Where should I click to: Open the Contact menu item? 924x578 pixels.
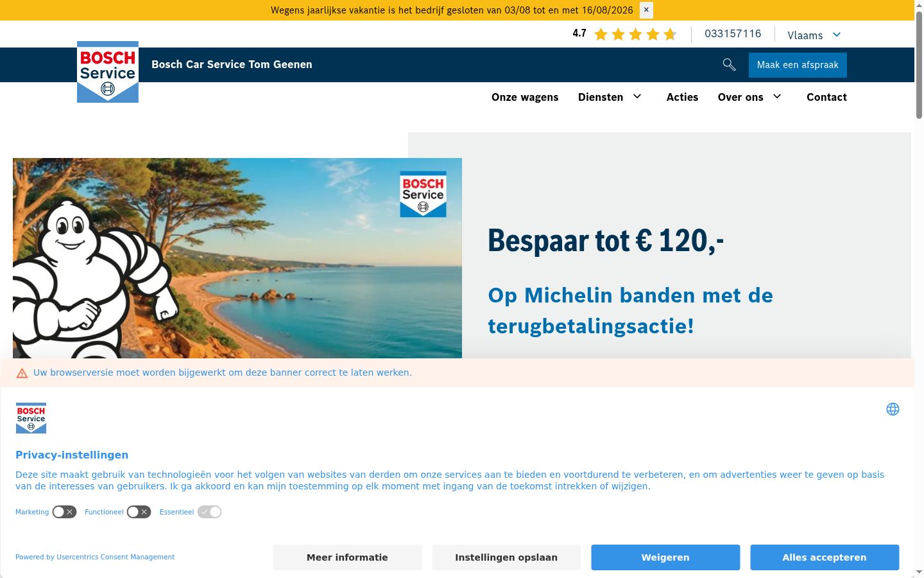(x=826, y=97)
